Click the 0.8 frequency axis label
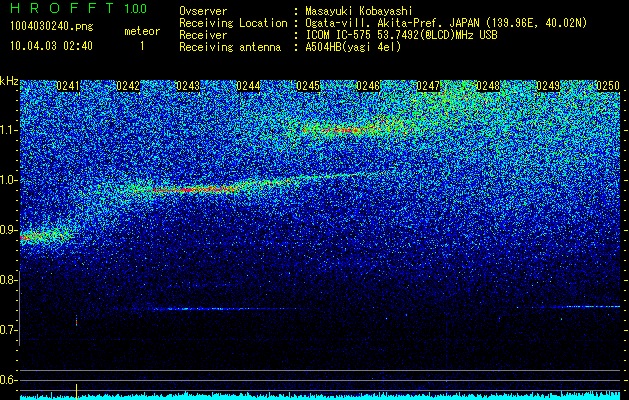629x400 pixels. tap(9, 280)
